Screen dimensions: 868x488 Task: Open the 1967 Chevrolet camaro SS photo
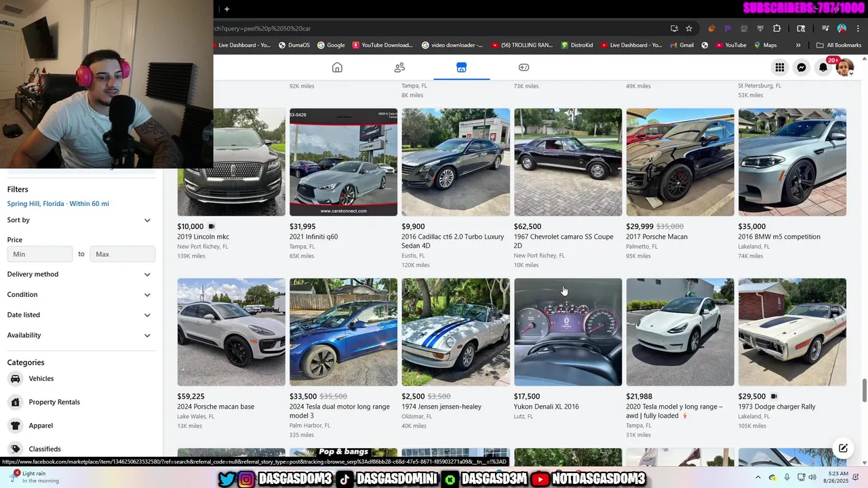tap(568, 162)
